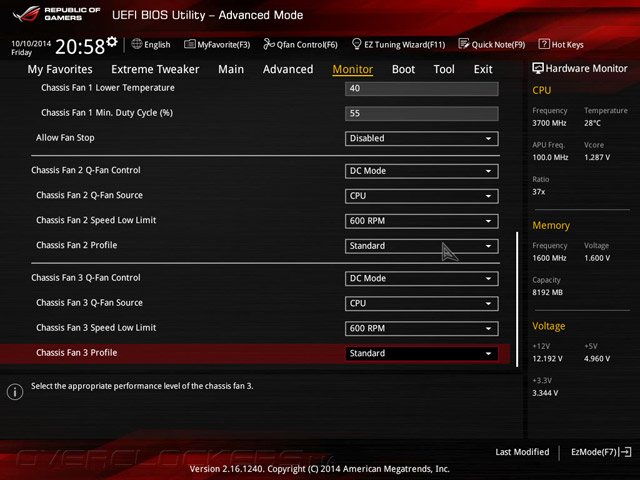
Task: Expand Chassis Fan 2 Profile dropdown
Action: [422, 246]
